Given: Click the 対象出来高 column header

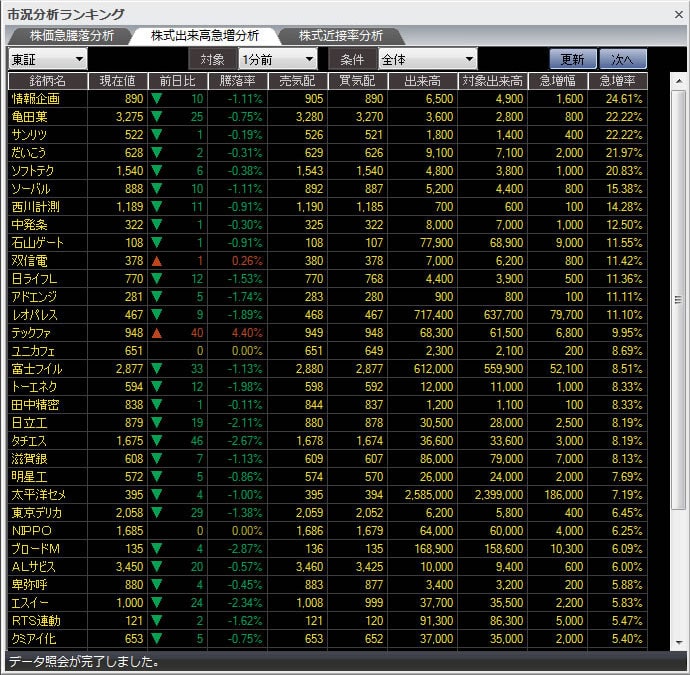Looking at the screenshot, I should (492, 81).
